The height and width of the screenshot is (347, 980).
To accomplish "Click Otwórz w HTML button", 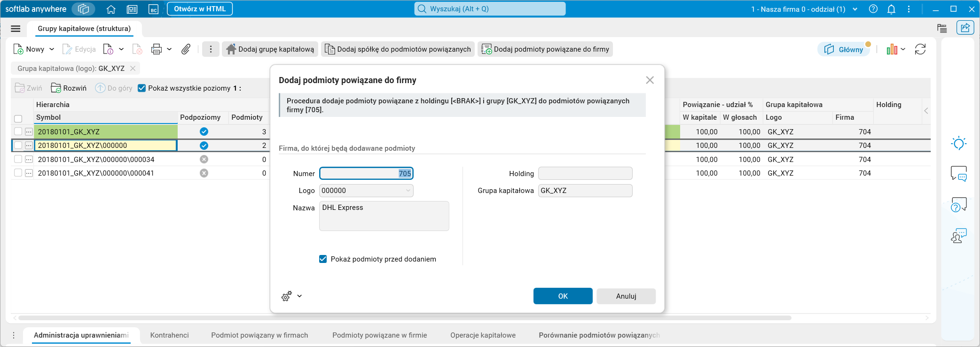I will [x=200, y=9].
